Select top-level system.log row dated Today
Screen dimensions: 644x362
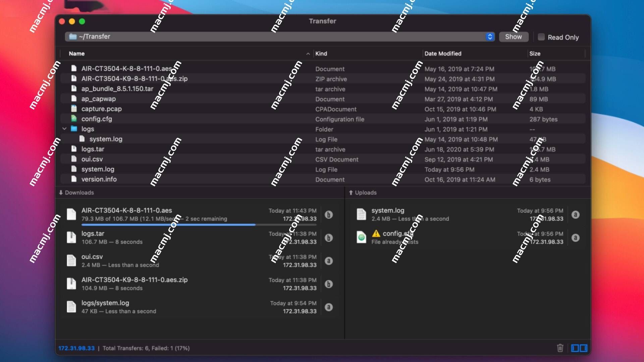tap(323, 169)
